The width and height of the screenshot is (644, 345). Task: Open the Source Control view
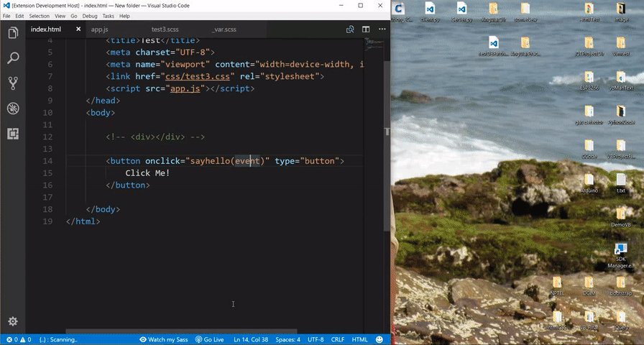pyautogui.click(x=12, y=83)
